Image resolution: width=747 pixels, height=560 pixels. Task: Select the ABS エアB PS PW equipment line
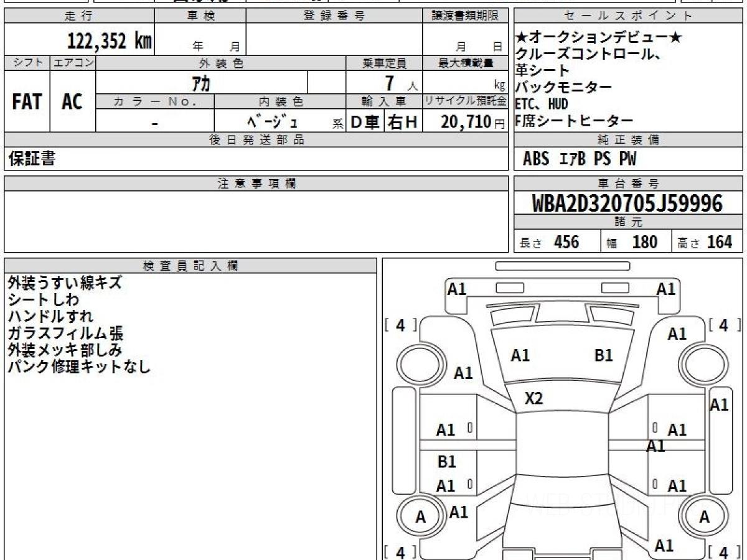click(x=580, y=159)
